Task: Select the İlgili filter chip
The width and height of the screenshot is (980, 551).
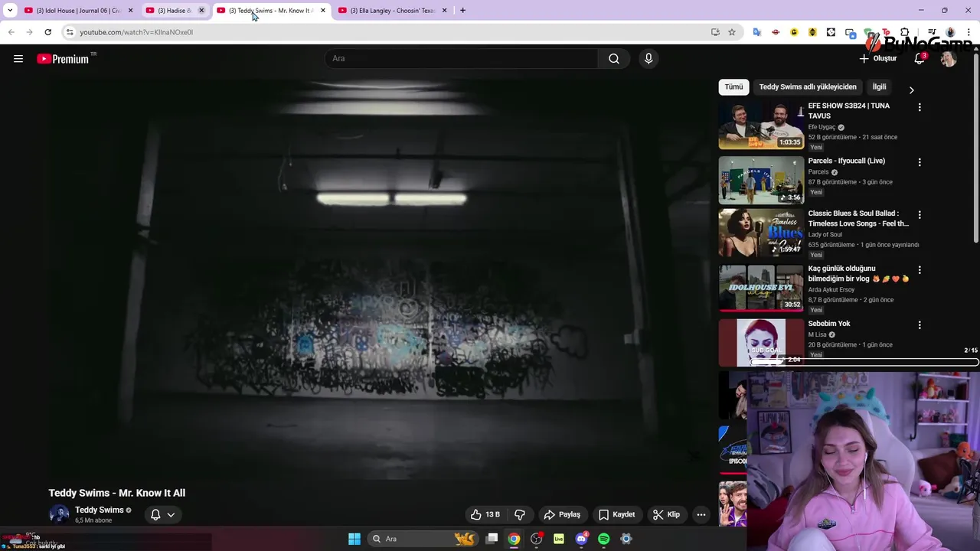Action: pos(879,87)
